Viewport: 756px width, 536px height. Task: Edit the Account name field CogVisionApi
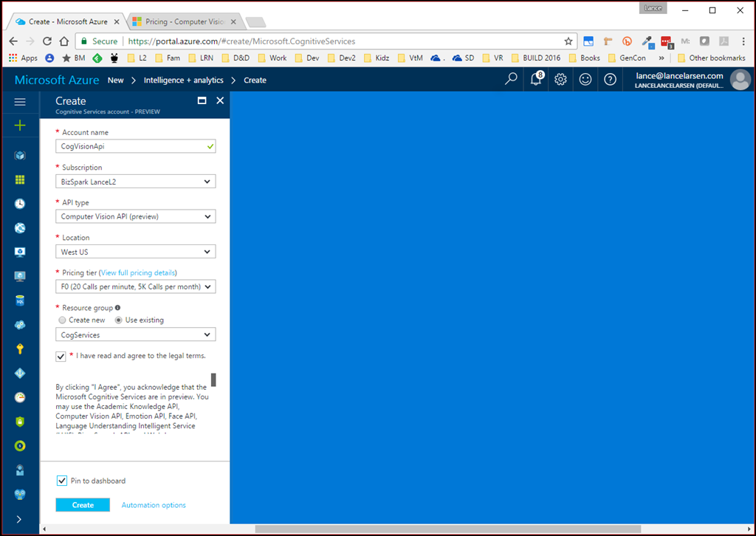pyautogui.click(x=136, y=146)
